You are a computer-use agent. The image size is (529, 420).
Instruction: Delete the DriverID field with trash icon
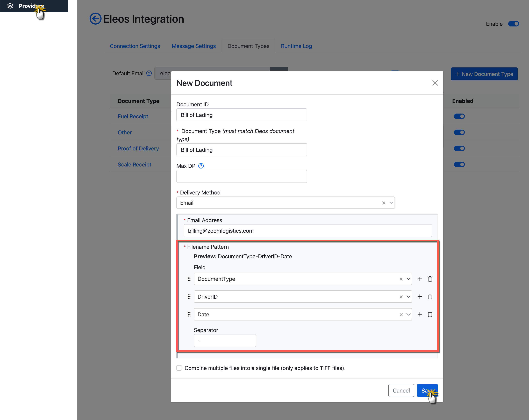point(430,297)
